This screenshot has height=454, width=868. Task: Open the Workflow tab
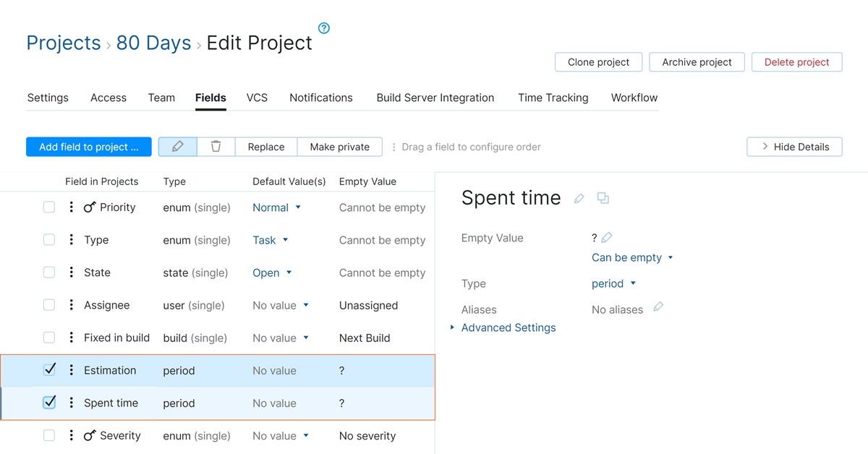click(634, 98)
